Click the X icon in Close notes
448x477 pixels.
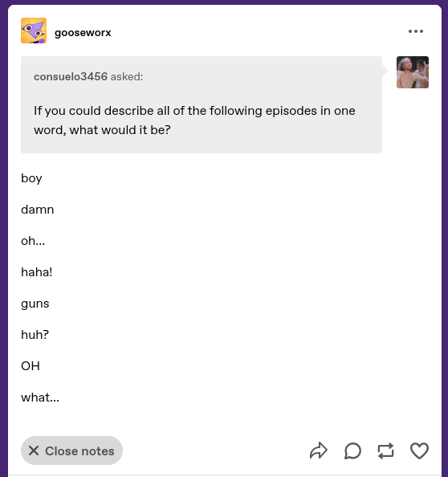tap(34, 450)
